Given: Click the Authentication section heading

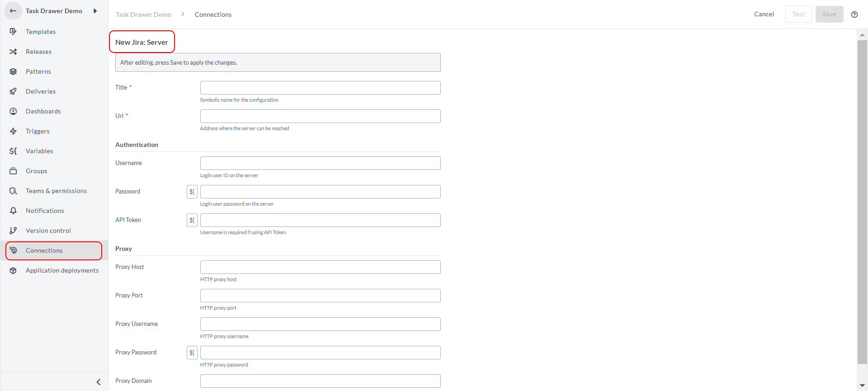Looking at the screenshot, I should pyautogui.click(x=137, y=145).
